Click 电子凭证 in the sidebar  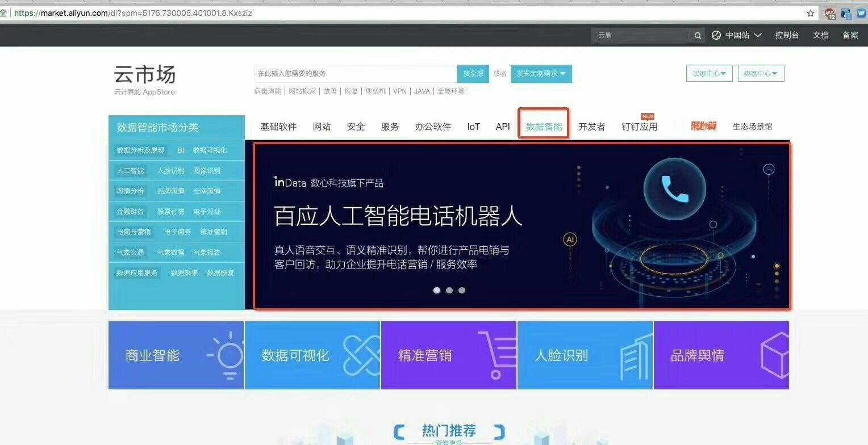(207, 212)
